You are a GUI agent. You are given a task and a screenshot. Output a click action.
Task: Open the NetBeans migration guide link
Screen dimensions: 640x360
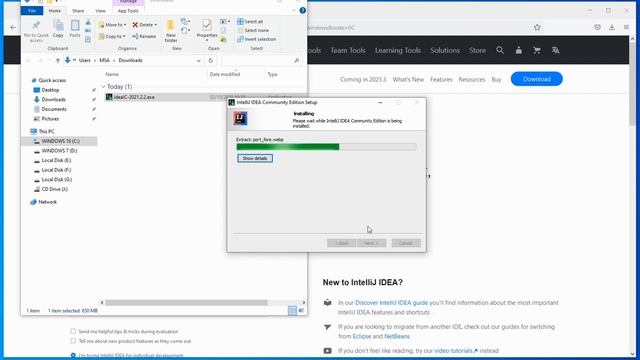tap(397, 336)
